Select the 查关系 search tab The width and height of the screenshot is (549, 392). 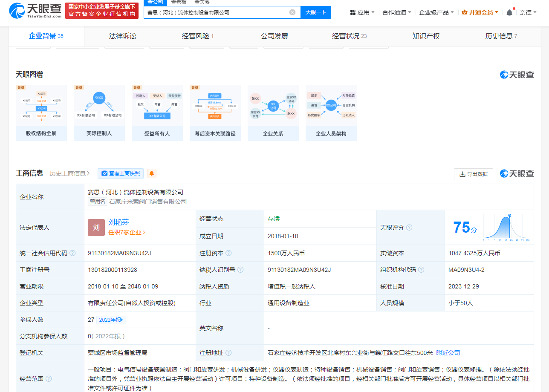(202, 2)
